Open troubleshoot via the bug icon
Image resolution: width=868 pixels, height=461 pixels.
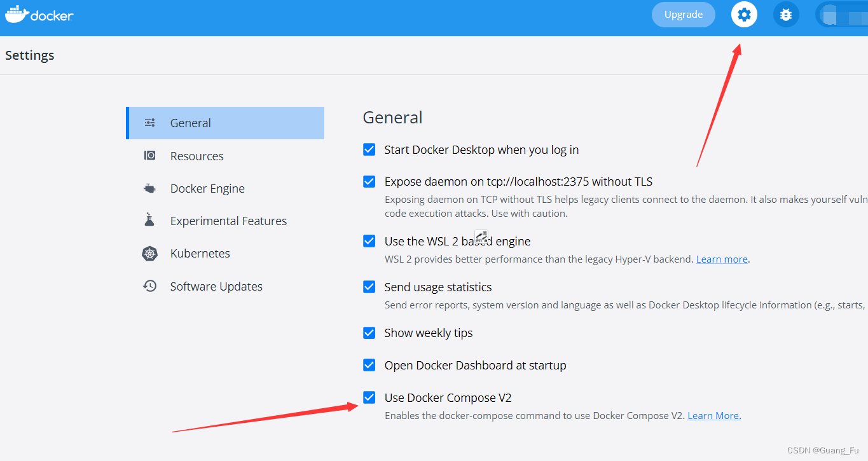pyautogui.click(x=786, y=15)
